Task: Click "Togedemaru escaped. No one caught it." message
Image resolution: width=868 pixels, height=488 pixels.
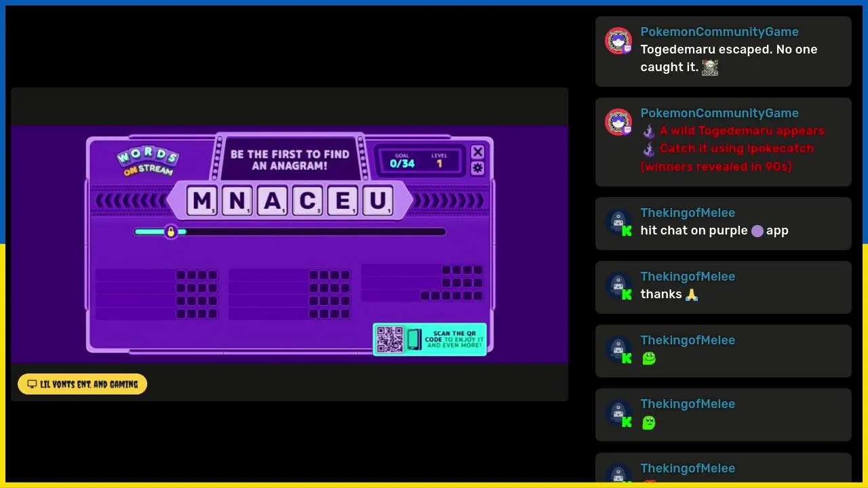Action: 729,58
